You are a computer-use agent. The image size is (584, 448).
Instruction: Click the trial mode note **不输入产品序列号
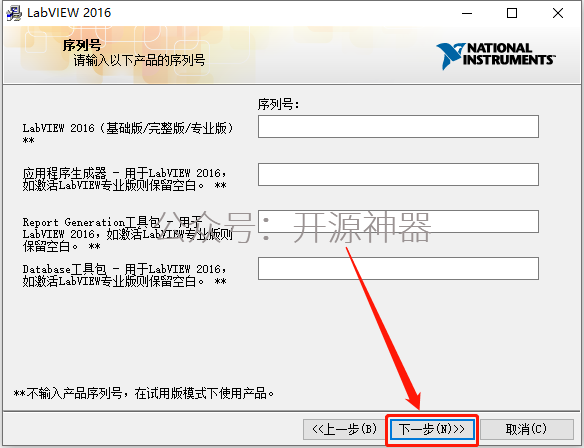tap(144, 393)
